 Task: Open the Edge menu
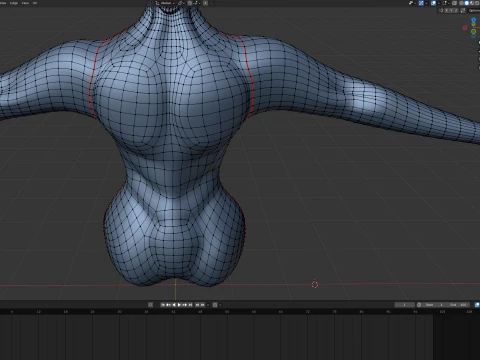[14, 3]
